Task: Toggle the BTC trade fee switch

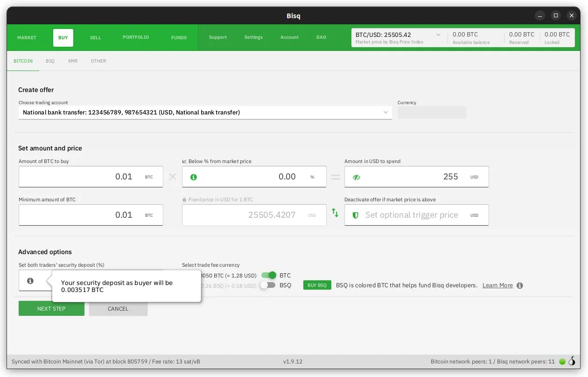Action: coord(269,275)
